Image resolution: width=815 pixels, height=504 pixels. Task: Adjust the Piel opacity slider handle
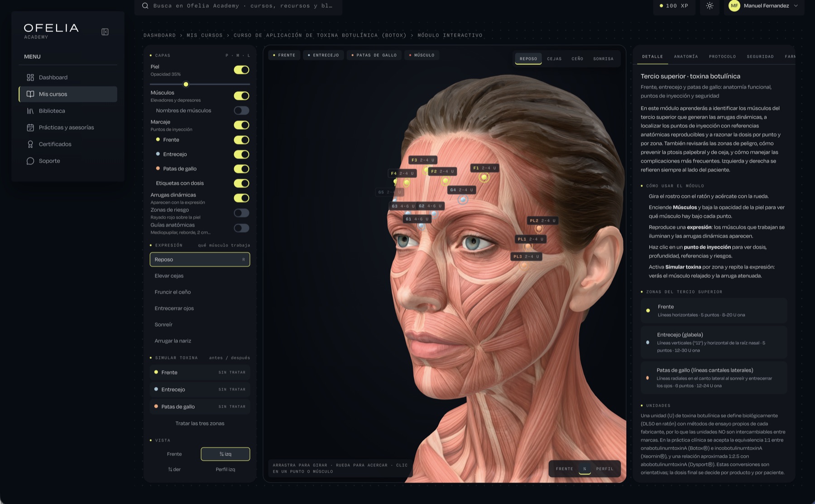point(186,84)
